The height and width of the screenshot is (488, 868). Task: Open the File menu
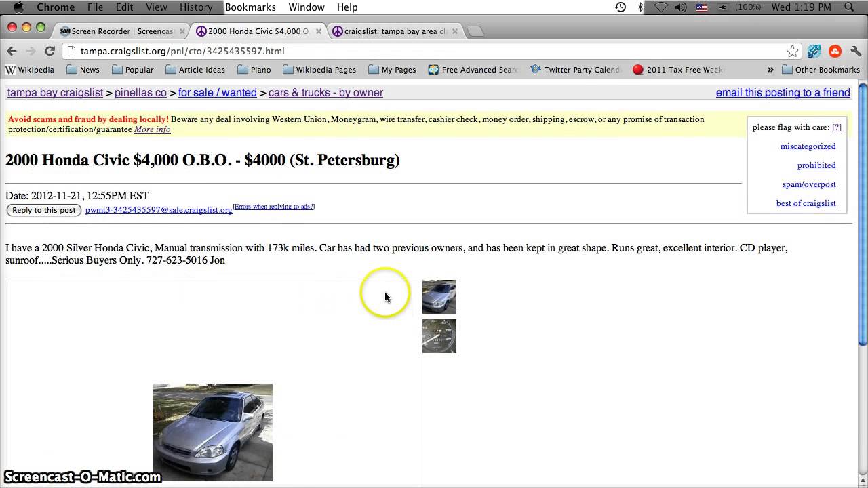point(95,7)
